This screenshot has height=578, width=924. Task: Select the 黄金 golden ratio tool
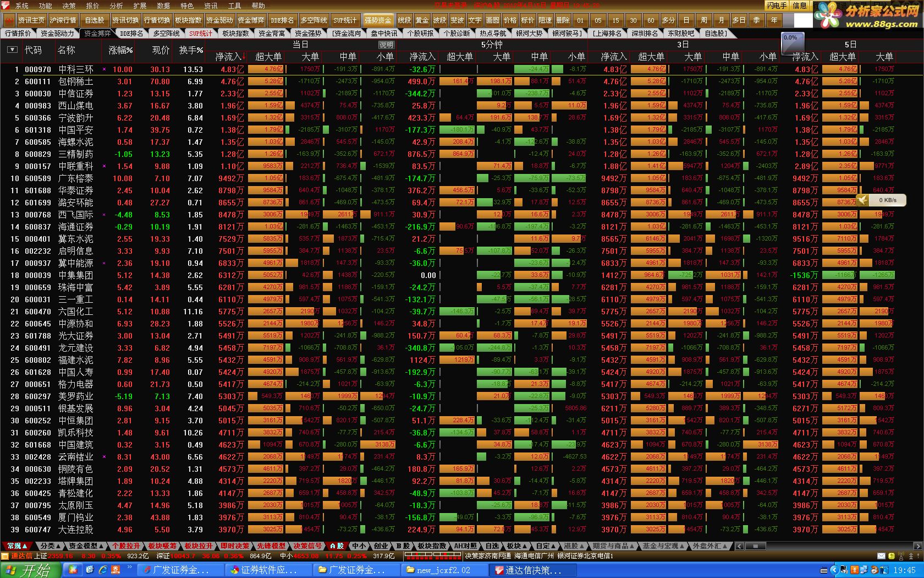pyautogui.click(x=422, y=20)
